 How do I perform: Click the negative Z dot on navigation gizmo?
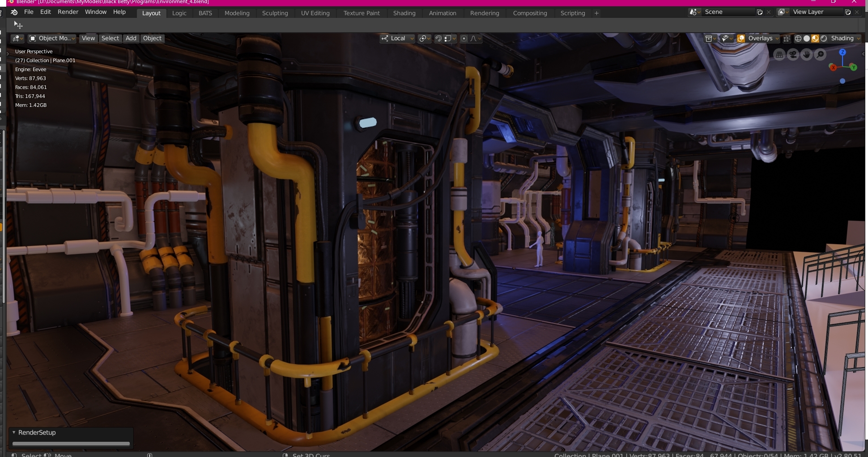[x=842, y=81]
